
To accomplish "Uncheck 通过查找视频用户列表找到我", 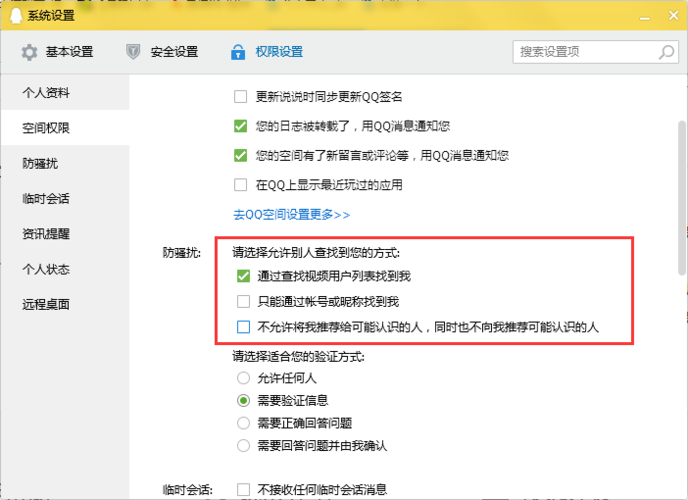I will [x=244, y=276].
